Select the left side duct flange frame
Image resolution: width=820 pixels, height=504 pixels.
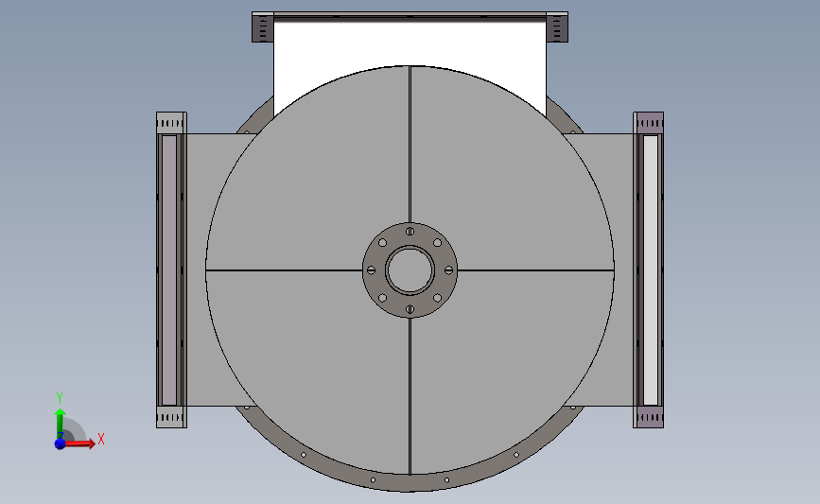click(x=171, y=269)
